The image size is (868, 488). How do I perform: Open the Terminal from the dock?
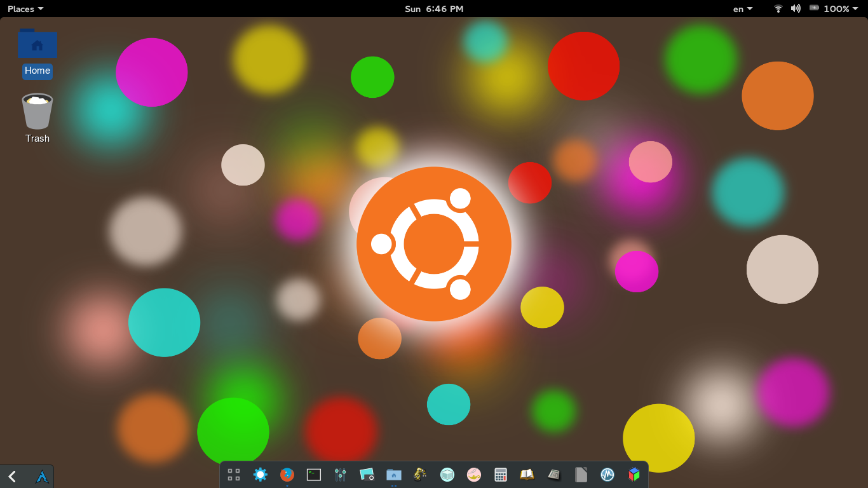point(314,475)
